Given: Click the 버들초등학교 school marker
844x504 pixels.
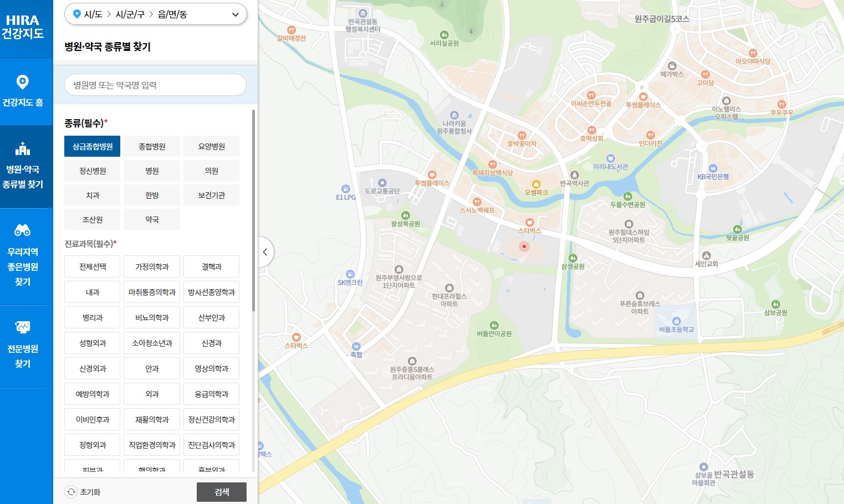Looking at the screenshot, I should point(676,321).
